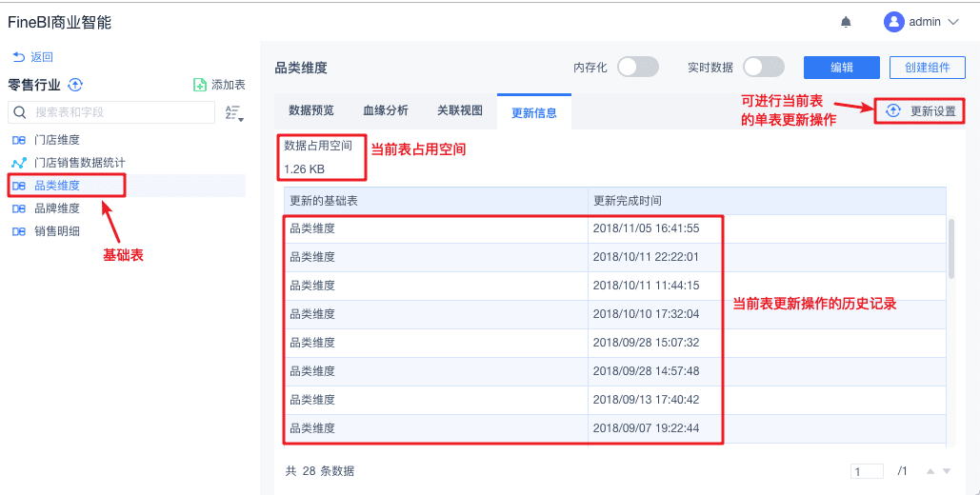Open the 血缘分析 tab
This screenshot has height=495, width=980.
pos(386,110)
